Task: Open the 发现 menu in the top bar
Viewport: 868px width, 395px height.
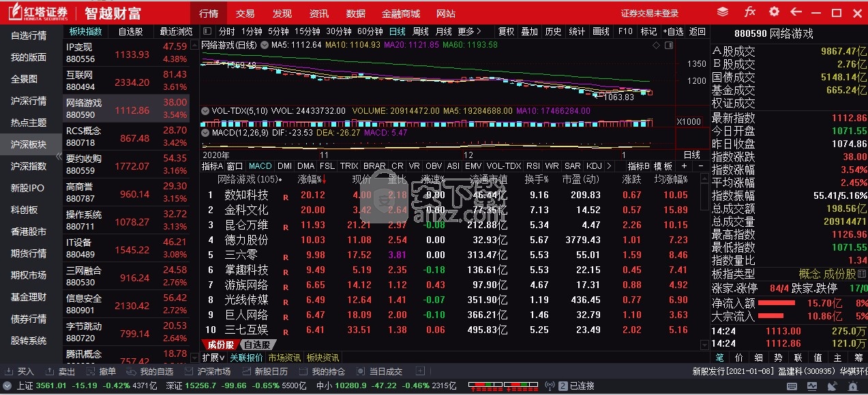Action: pos(282,13)
